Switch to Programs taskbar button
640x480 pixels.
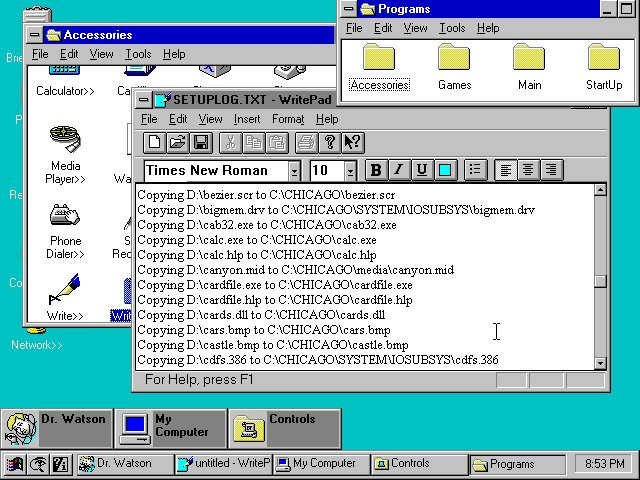pos(518,464)
